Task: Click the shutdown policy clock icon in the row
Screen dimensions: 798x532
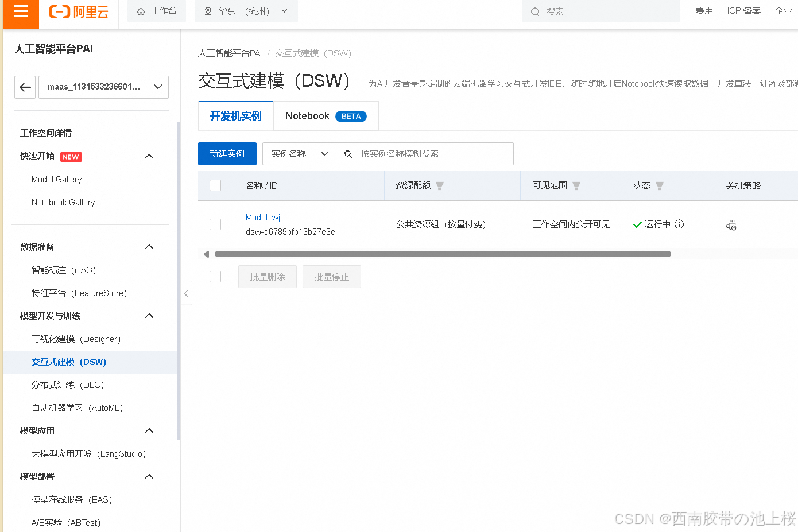Action: (731, 226)
